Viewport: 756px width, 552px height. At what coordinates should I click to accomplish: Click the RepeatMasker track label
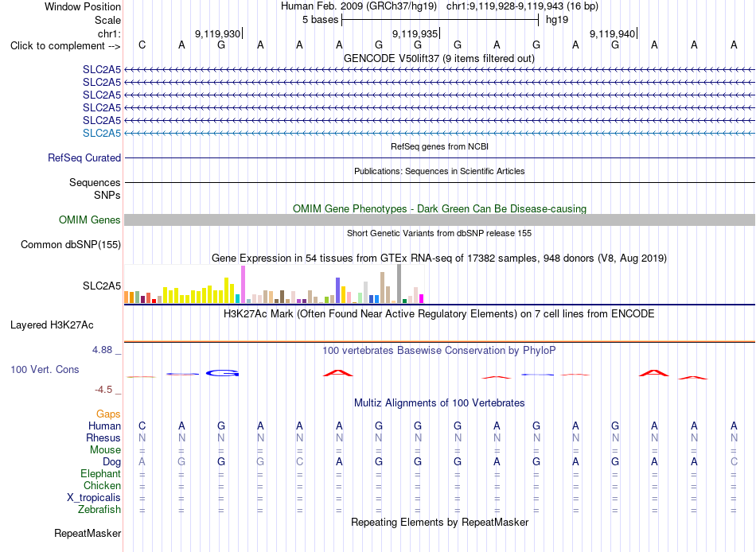tap(88, 533)
